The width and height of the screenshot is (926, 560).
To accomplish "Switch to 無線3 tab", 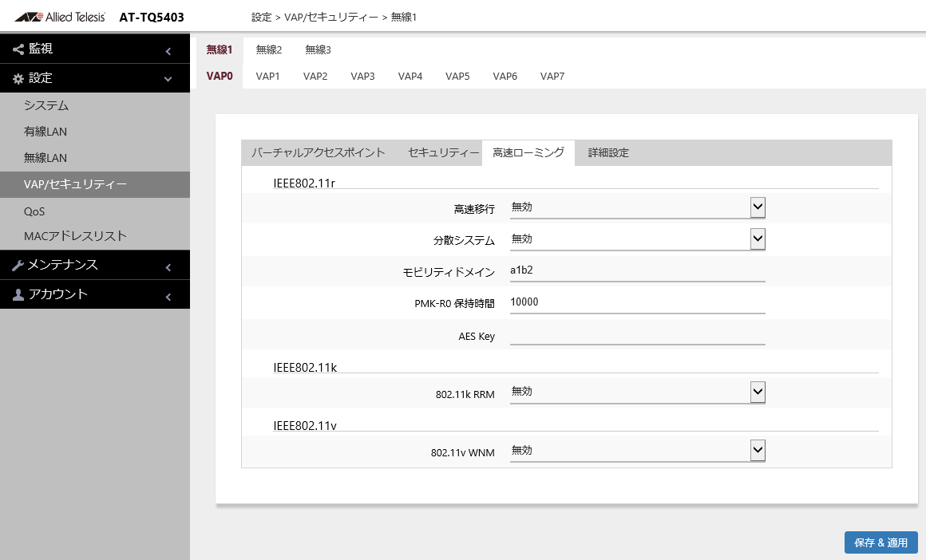I will 318,50.
